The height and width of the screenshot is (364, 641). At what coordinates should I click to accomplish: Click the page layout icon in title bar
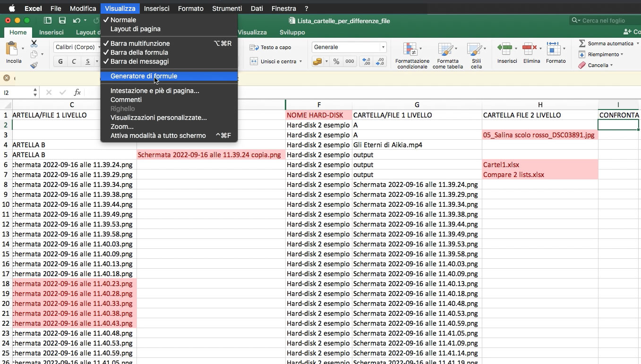click(48, 20)
